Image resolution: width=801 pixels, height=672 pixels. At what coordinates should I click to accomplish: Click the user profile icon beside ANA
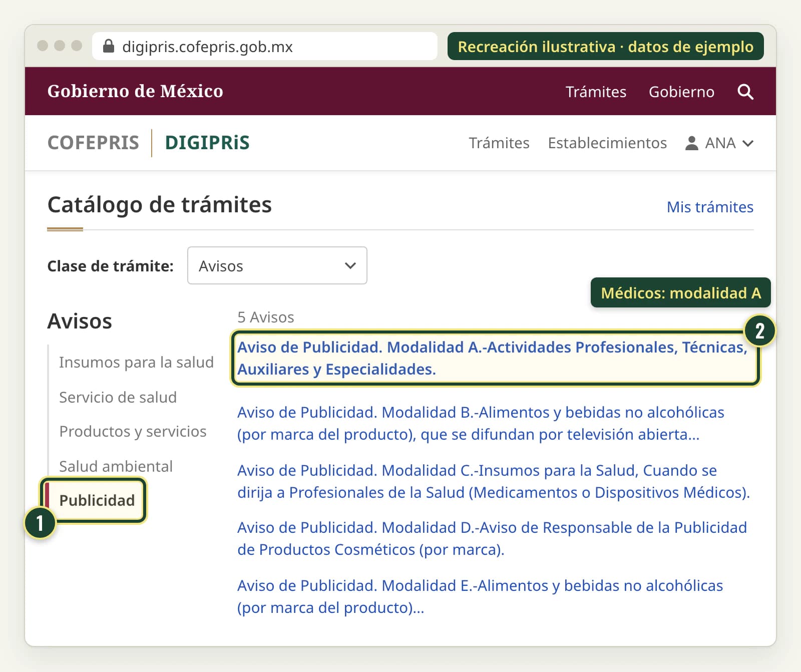691,143
